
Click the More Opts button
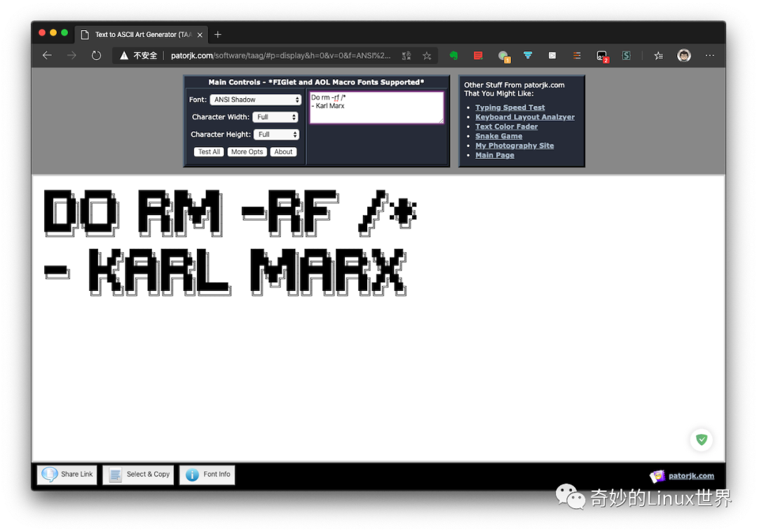coord(247,151)
